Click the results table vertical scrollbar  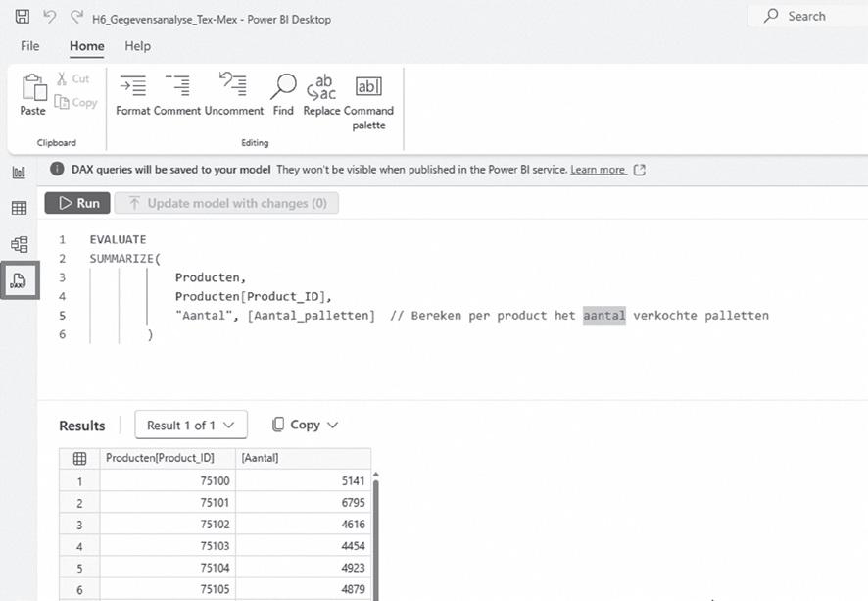tap(376, 540)
